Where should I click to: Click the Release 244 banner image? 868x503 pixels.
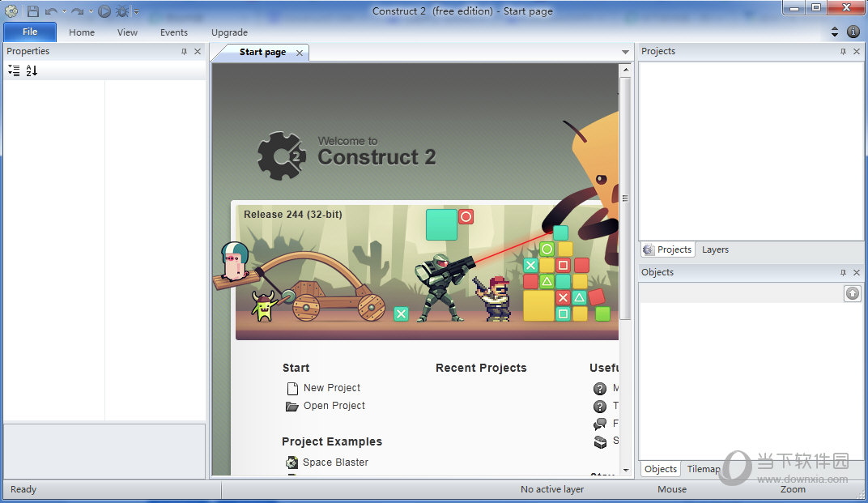[427, 271]
